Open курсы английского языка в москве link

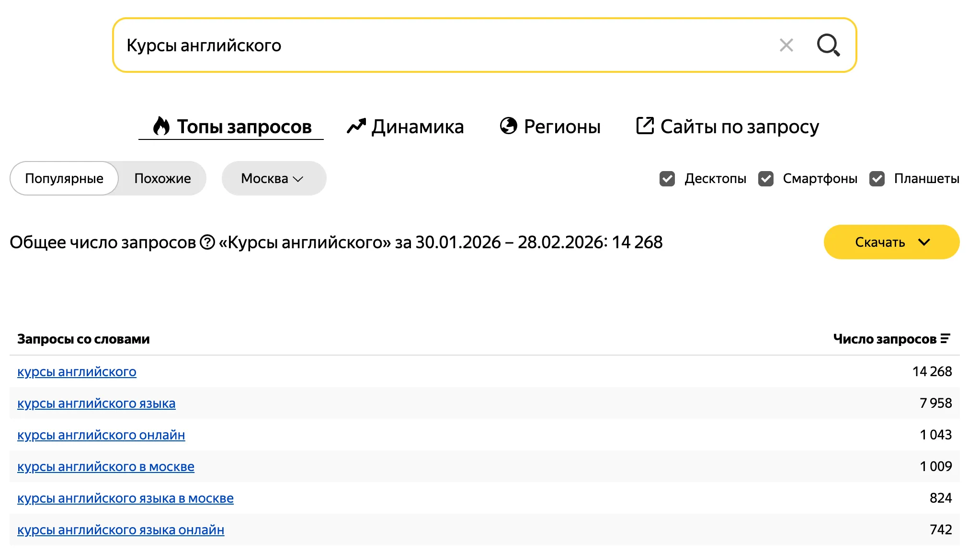pyautogui.click(x=125, y=498)
